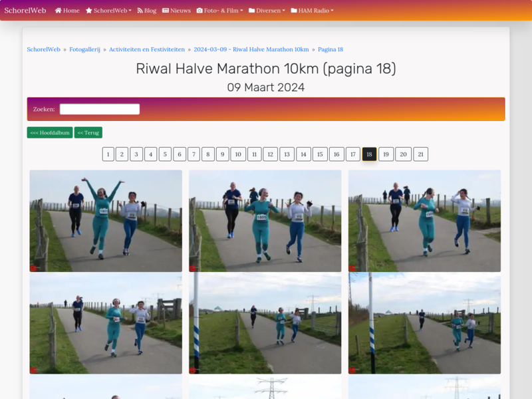
Task: Open first-row right photo of runners
Action: click(x=424, y=221)
